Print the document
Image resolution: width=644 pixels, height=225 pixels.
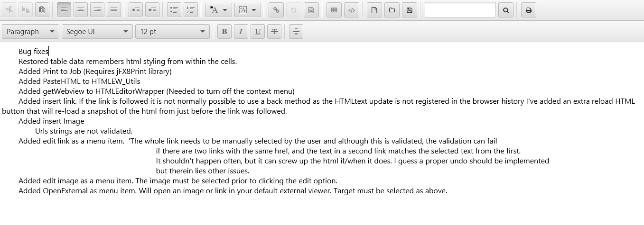529,10
